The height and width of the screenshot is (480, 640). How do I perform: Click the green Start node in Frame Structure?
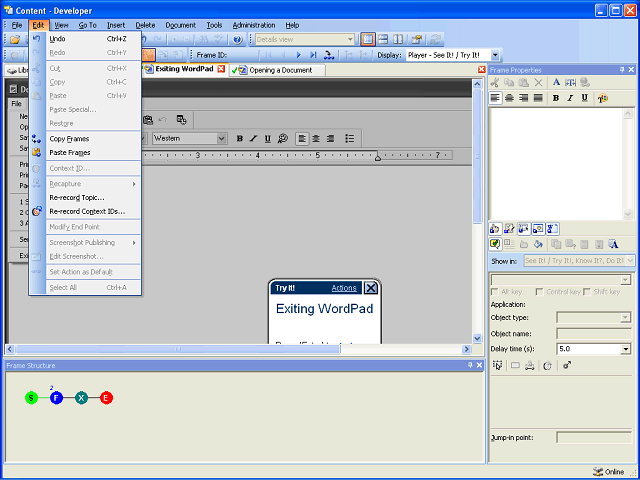[x=32, y=398]
